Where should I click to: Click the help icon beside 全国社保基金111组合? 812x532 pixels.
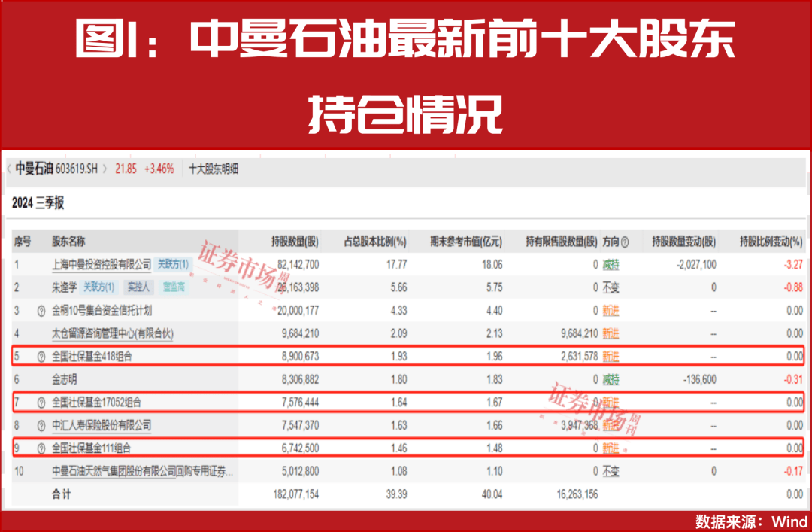point(40,448)
